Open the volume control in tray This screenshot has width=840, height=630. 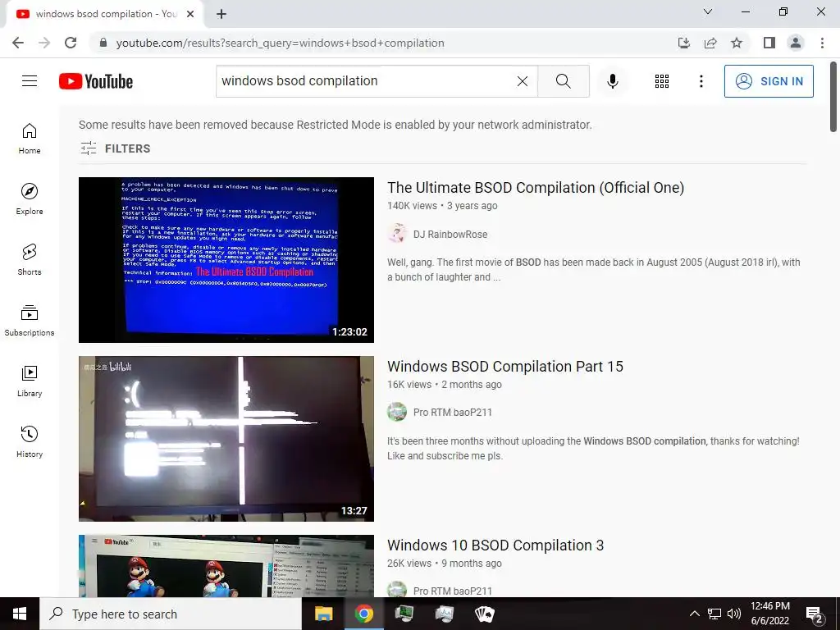click(734, 614)
